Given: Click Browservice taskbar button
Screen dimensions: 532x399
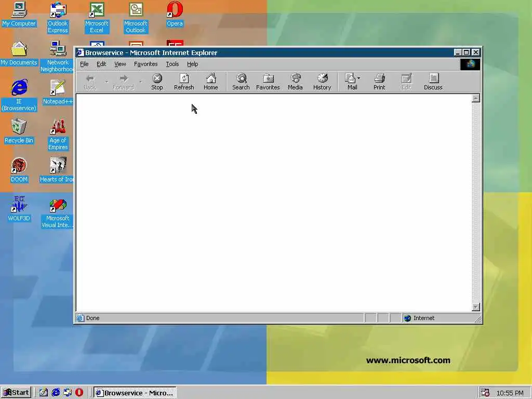Looking at the screenshot, I should click(135, 393).
